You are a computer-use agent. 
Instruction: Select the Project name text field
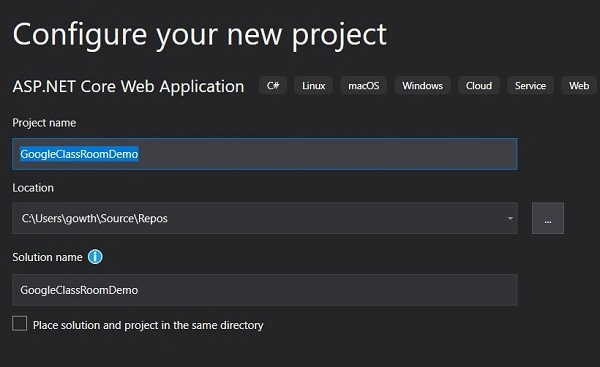pos(265,154)
